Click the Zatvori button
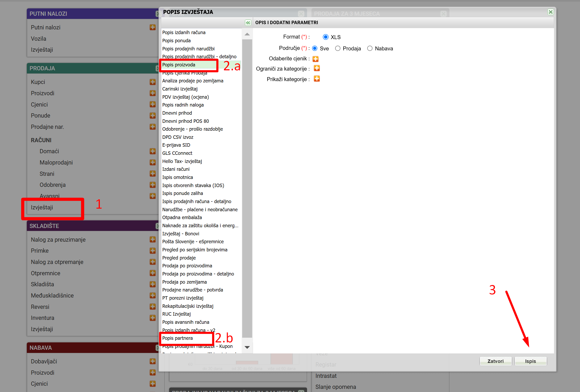Image resolution: width=580 pixels, height=392 pixels. 495,361
